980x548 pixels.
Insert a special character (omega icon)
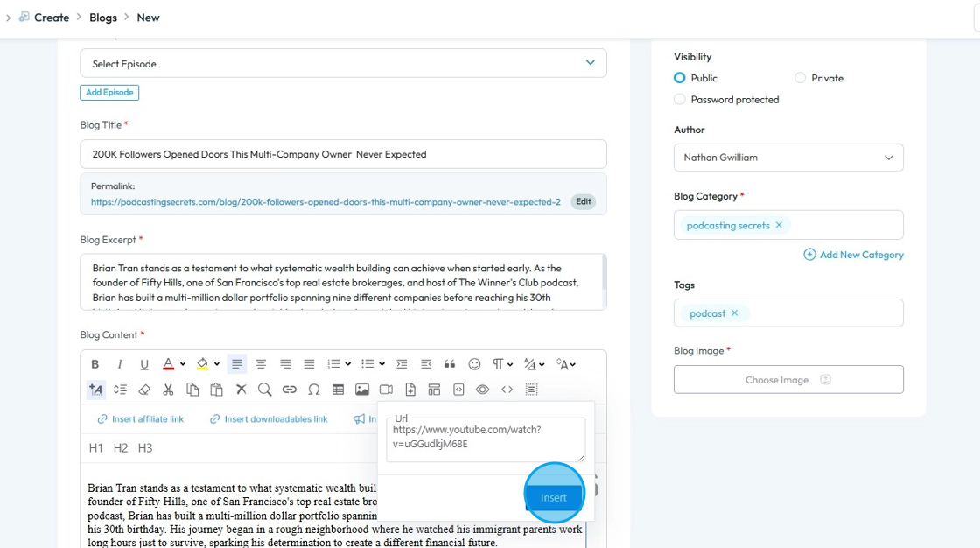314,390
